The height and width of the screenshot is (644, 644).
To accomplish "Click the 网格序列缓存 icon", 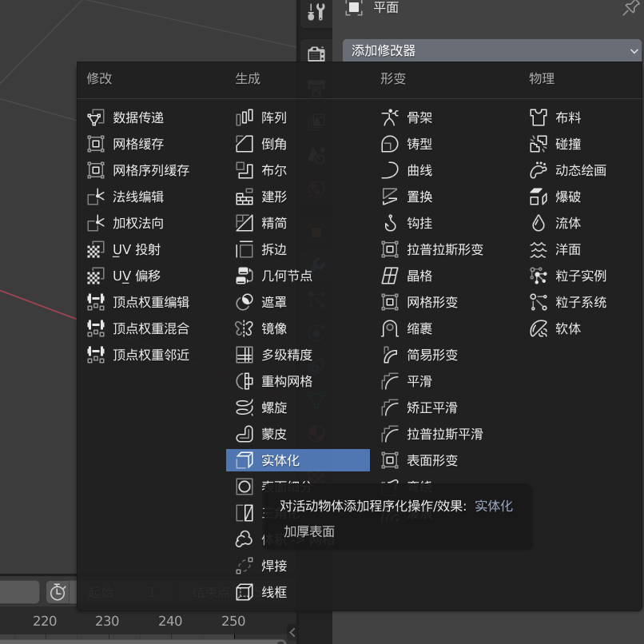I will click(x=96, y=170).
